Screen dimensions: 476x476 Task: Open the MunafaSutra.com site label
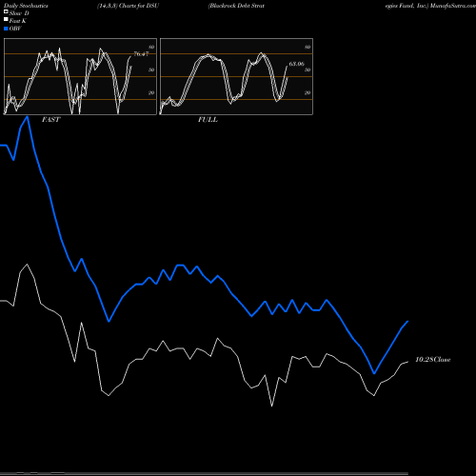point(453,6)
